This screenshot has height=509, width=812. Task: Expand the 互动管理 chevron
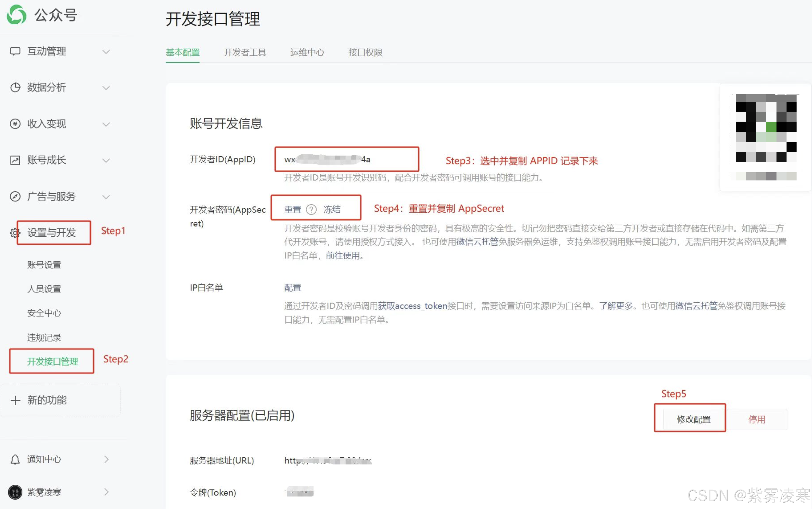tap(106, 52)
